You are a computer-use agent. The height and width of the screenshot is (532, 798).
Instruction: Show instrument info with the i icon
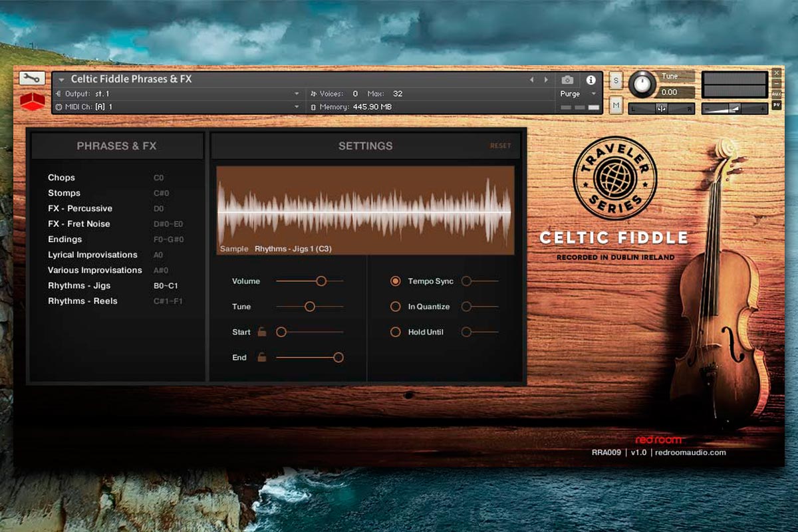[x=591, y=80]
